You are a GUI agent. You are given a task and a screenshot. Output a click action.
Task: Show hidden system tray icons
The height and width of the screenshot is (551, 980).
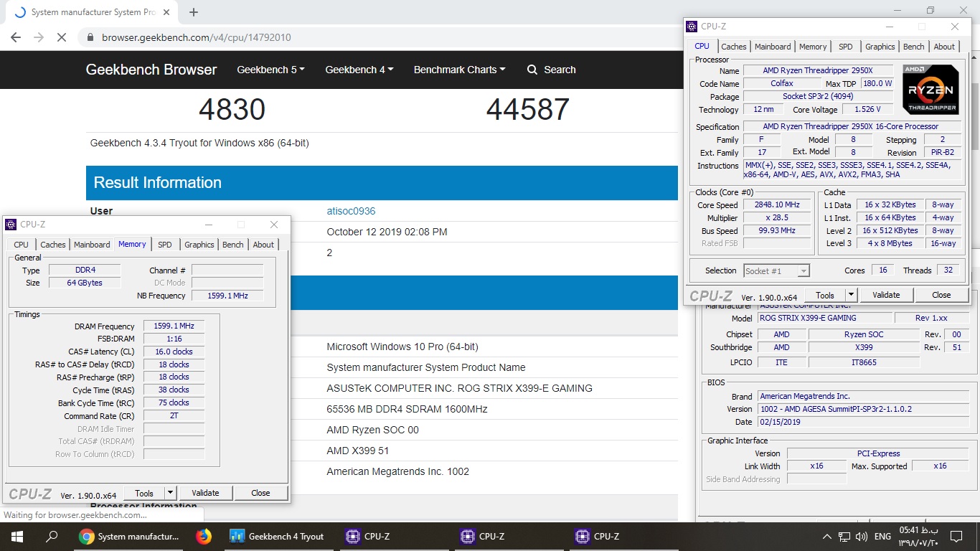click(x=827, y=537)
